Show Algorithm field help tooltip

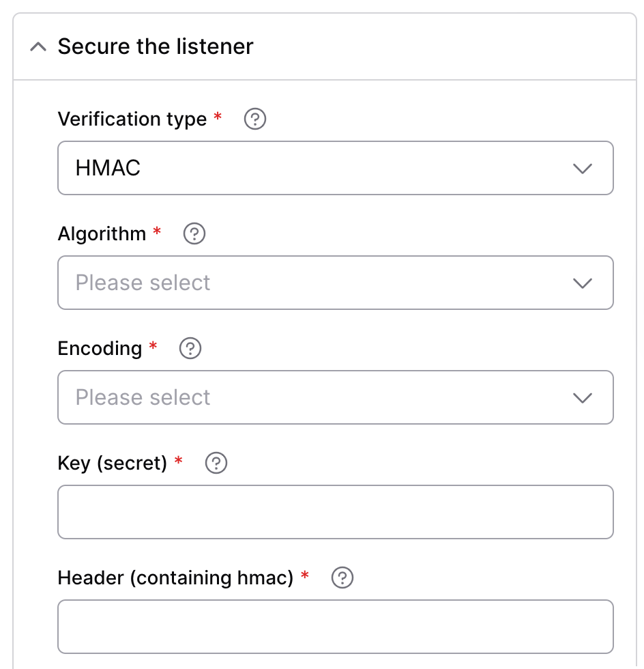tap(194, 233)
